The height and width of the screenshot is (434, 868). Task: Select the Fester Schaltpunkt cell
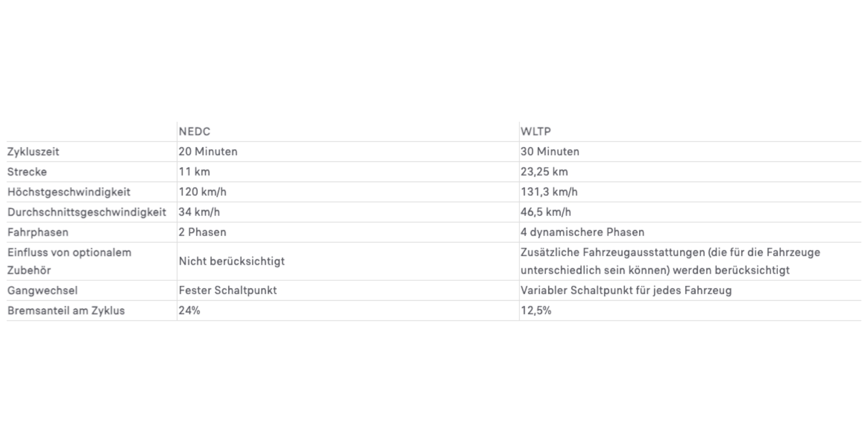[x=227, y=291]
